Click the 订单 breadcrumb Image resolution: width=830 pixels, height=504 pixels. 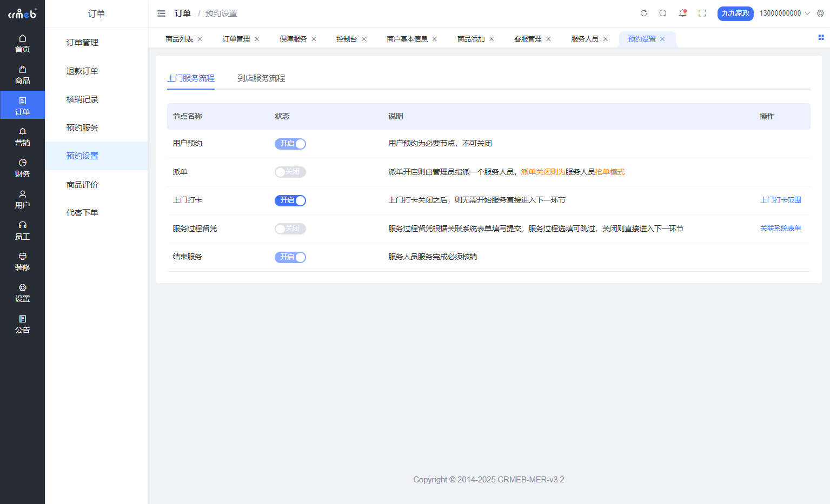click(x=183, y=14)
